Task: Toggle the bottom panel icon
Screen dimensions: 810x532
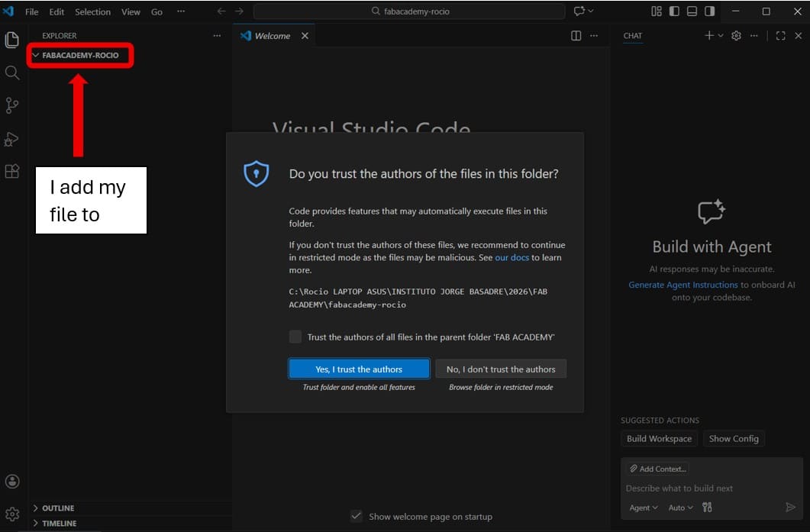Action: (x=692, y=11)
